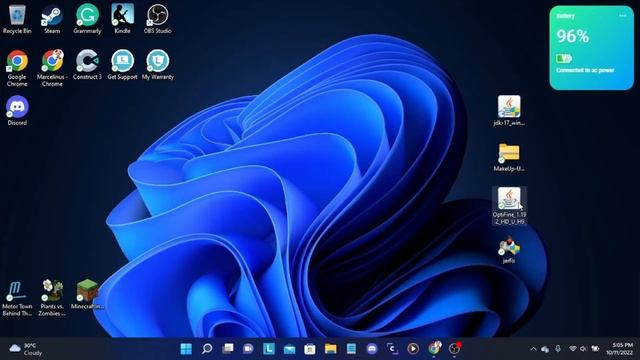
Task: Open the Battery widget's three-dots menu
Action: tap(622, 16)
